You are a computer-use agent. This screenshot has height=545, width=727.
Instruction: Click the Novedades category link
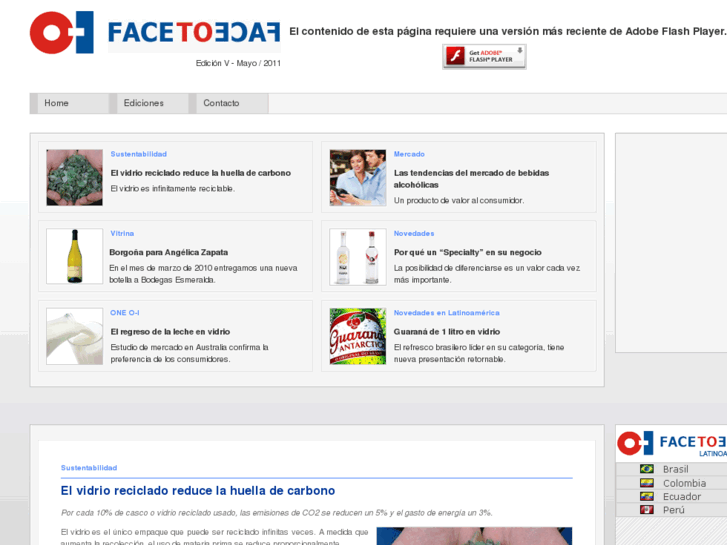point(414,233)
